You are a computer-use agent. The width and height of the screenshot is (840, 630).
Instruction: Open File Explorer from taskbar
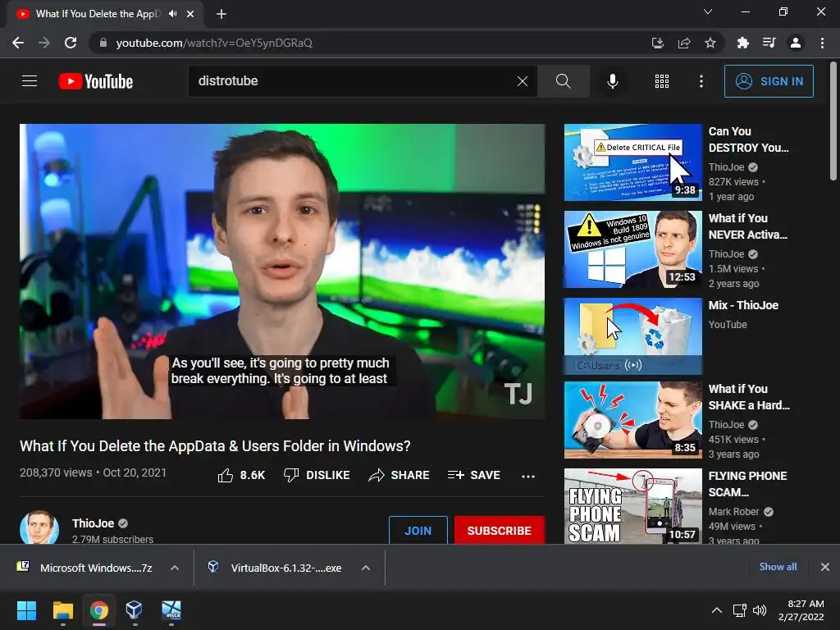[62, 610]
